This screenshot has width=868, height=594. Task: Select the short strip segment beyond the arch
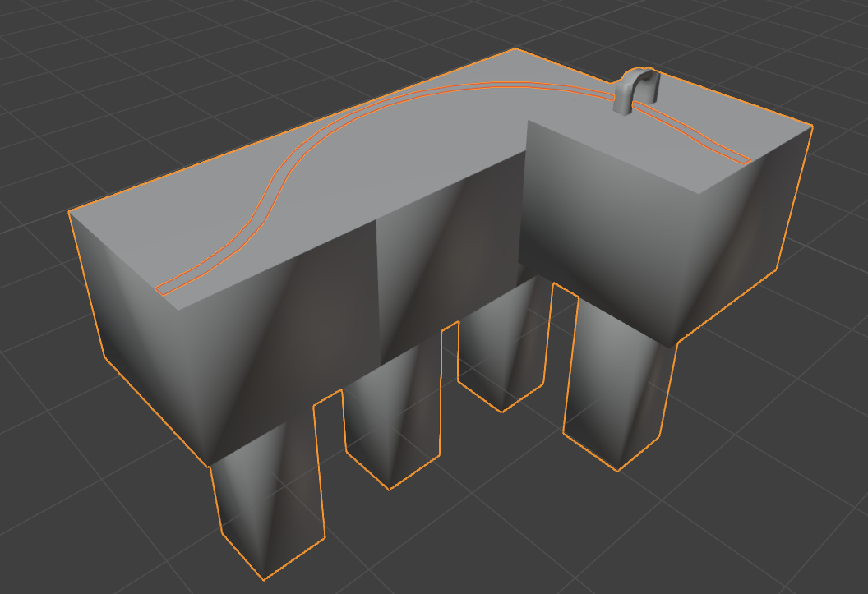(691, 132)
